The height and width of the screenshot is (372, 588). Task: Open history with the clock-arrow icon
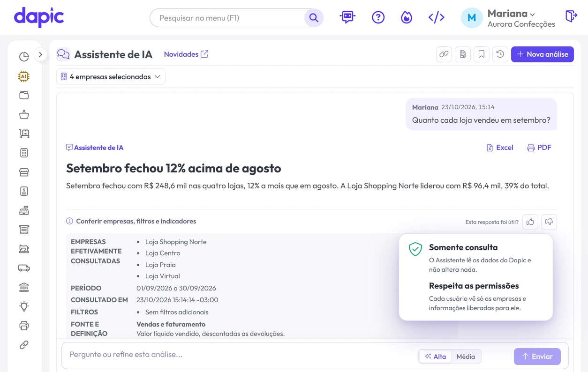500,54
